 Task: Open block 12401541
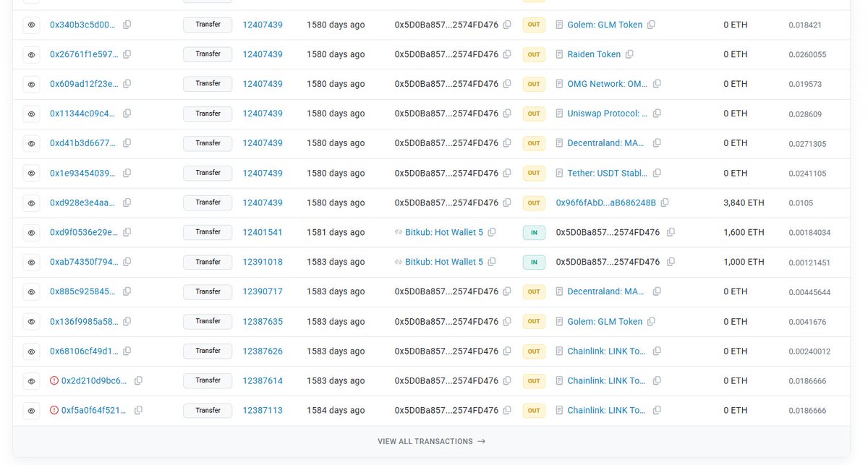(263, 232)
